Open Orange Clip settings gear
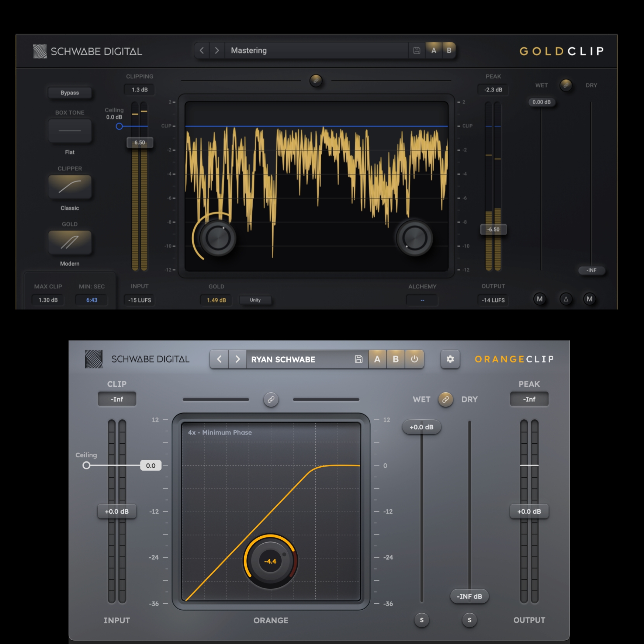This screenshot has height=644, width=644. point(450,359)
